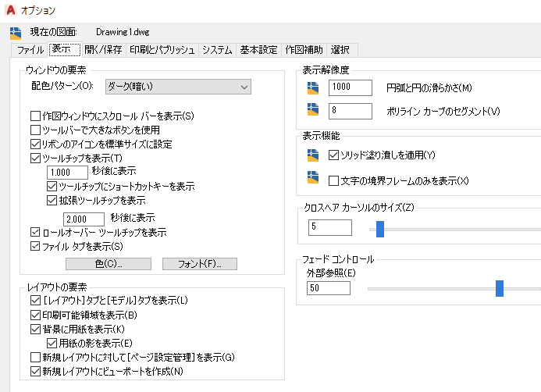Screen dimensions: 541x392
Task: Toggle ソリッド塗り潰しを適用 checkbox
Action: (333, 155)
